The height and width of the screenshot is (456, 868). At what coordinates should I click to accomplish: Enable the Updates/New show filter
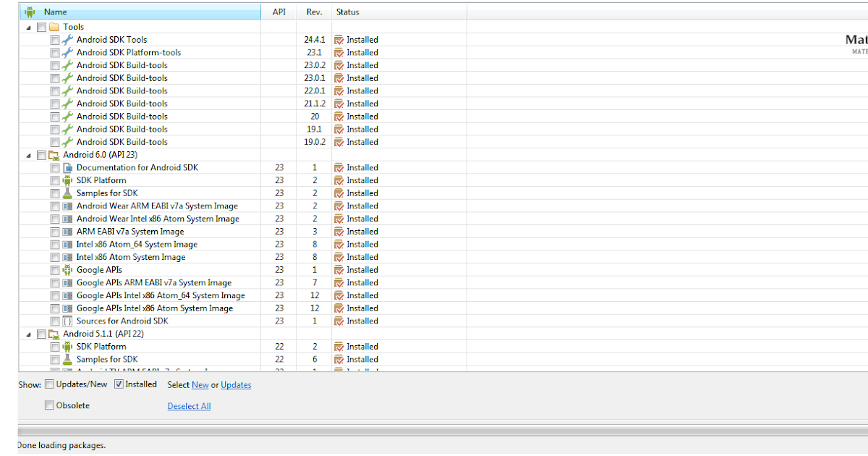tap(49, 384)
